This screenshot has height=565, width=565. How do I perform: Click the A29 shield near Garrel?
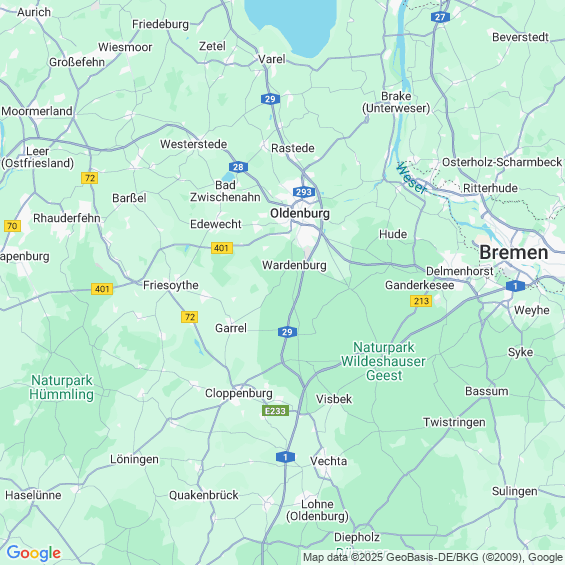click(x=287, y=332)
